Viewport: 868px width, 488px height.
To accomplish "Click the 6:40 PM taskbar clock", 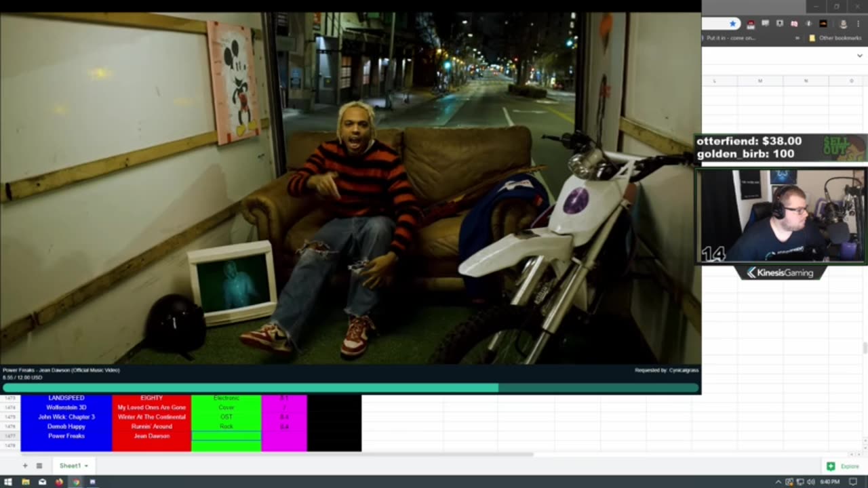I will coord(830,482).
